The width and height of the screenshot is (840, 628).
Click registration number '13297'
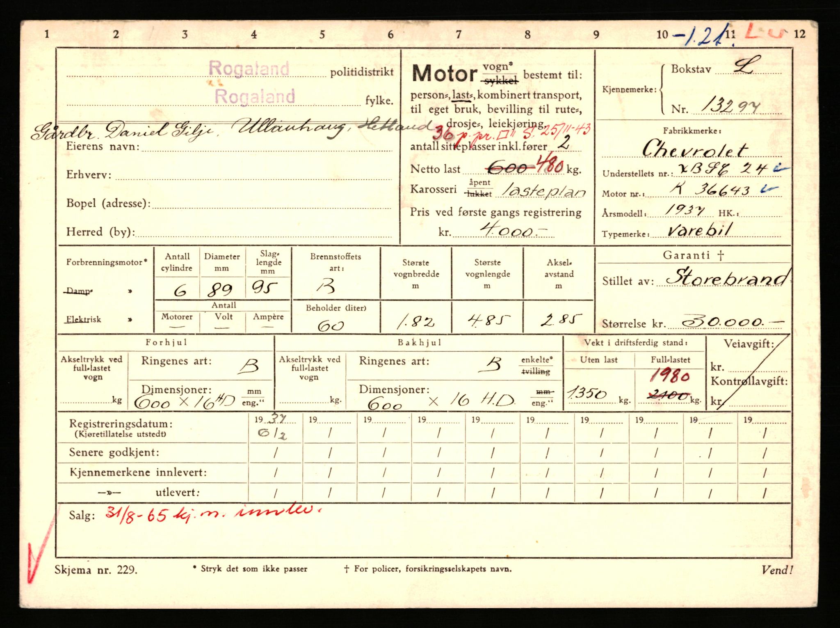click(731, 106)
